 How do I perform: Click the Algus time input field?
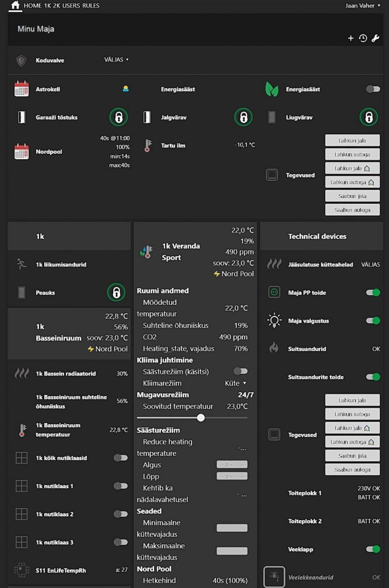tap(232, 465)
